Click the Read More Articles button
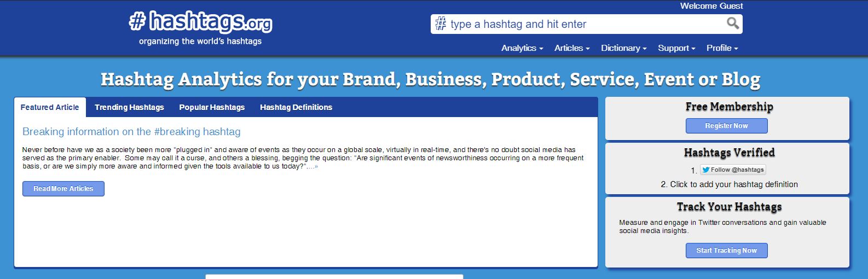Screen dimensions: 868x279 (63, 189)
